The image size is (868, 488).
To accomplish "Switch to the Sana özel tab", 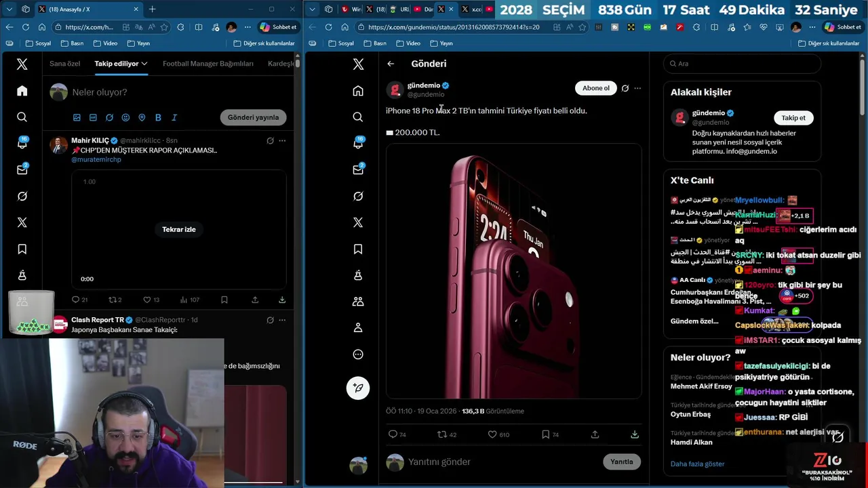I will tap(64, 64).
